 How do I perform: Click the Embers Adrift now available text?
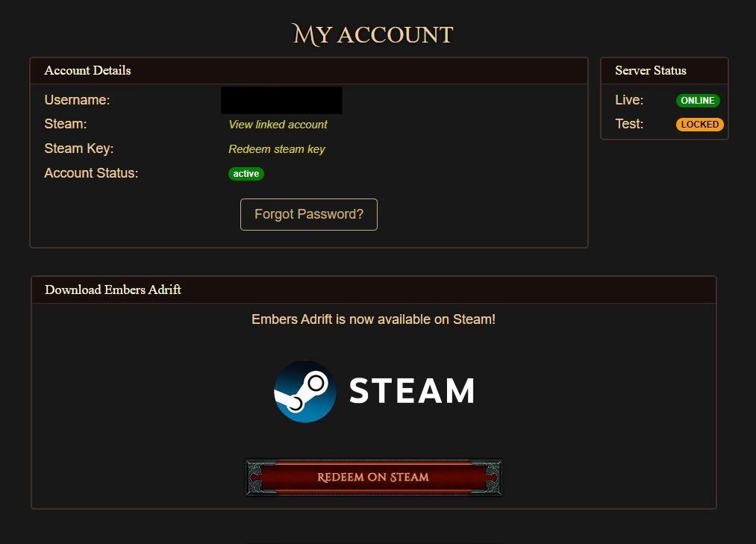click(x=374, y=319)
